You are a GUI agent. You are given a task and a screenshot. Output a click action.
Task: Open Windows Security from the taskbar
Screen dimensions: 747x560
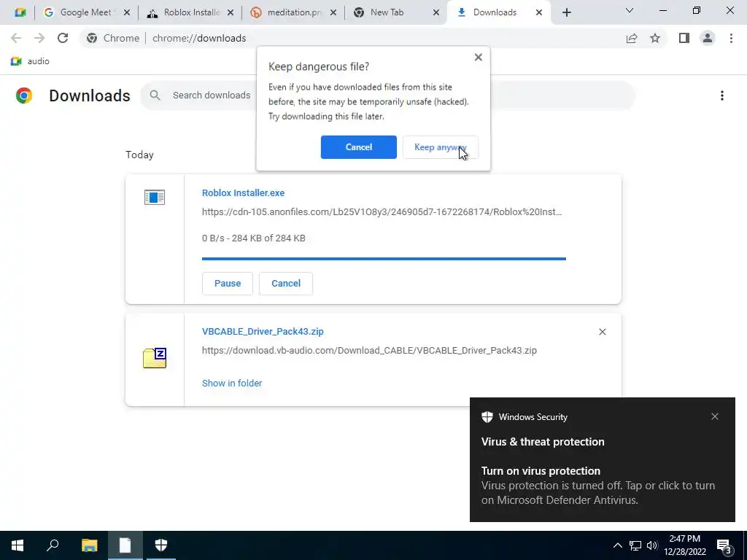(161, 545)
